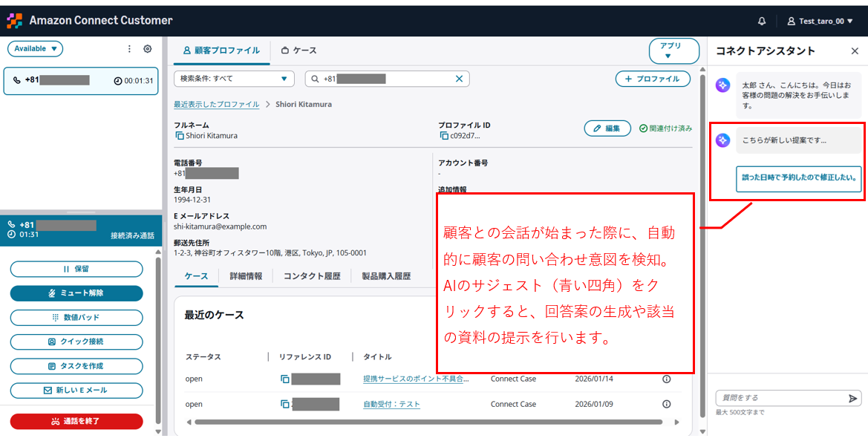Change the Available agent status dropdown
Viewport: 868px width, 444px height.
(x=36, y=49)
